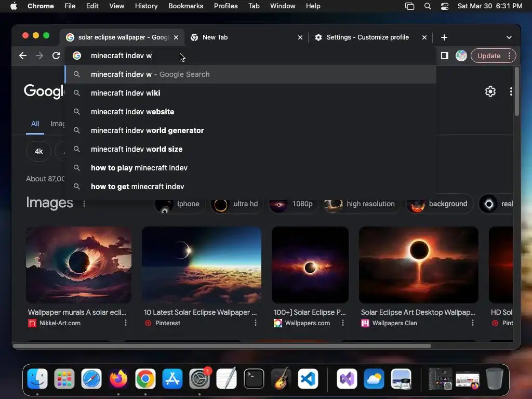Close the solar eclipse wallpaper tab
Image resolution: width=532 pixels, height=399 pixels.
click(x=176, y=37)
